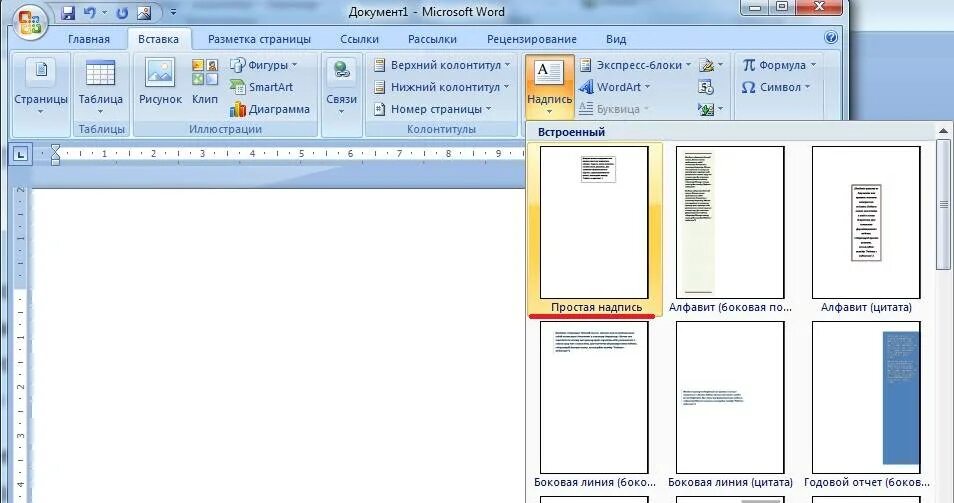Open Связи links dropdown
The width and height of the screenshot is (954, 503).
pos(341,87)
